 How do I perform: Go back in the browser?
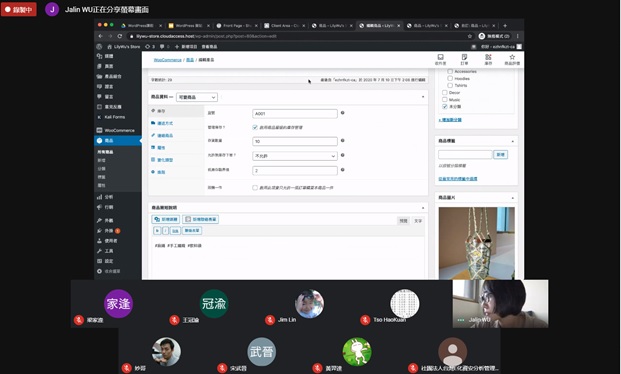[101, 36]
